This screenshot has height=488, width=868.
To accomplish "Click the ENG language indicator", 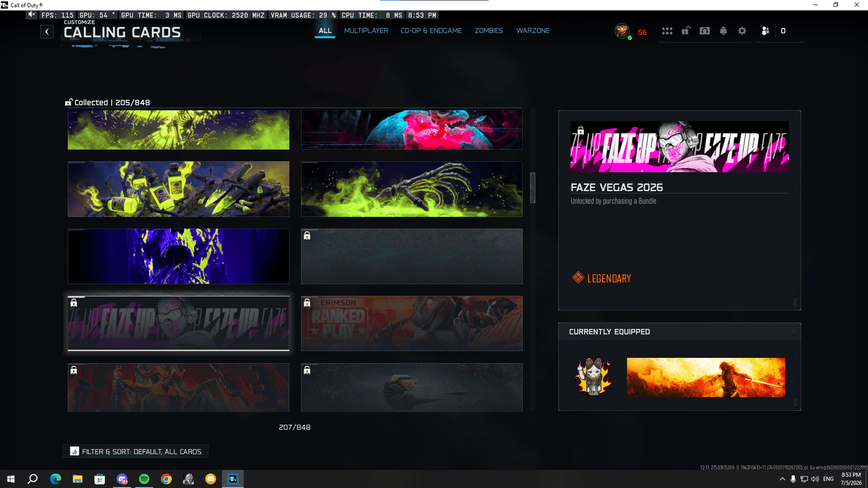I will coord(828,479).
